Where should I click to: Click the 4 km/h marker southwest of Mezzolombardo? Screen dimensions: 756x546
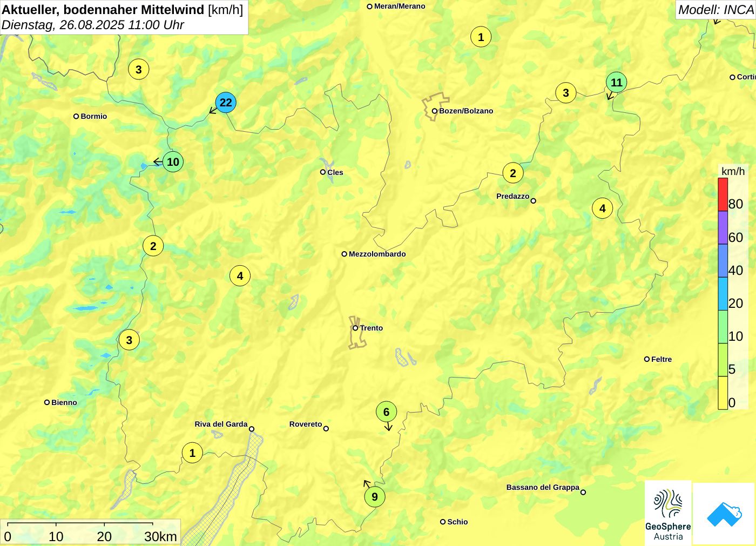pos(240,276)
